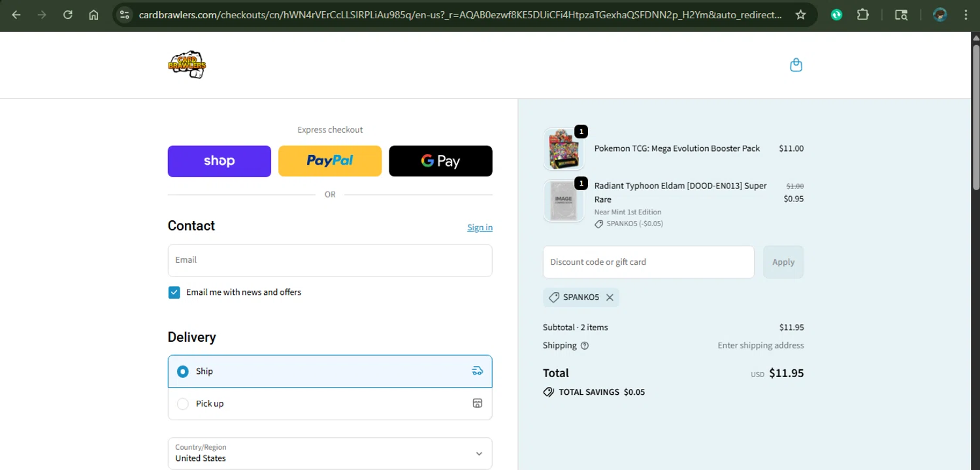Click the Pokemon Booster Pack thumbnail
This screenshot has height=470, width=980.
563,149
